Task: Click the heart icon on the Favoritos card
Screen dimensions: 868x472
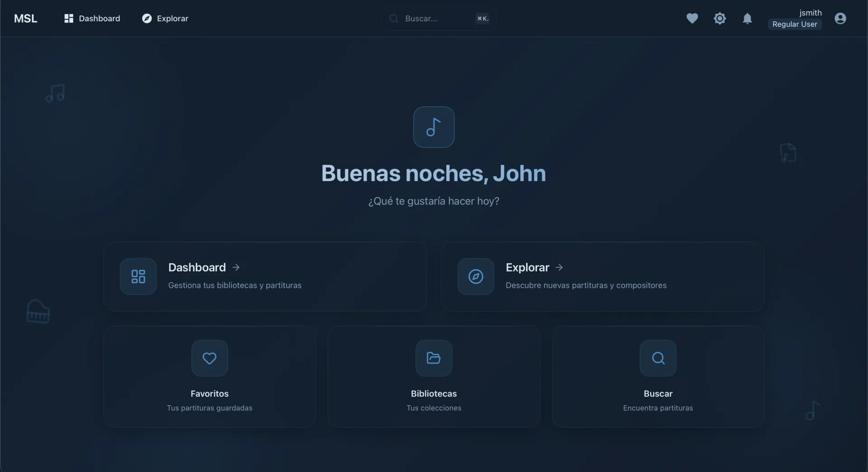Action: (x=210, y=358)
